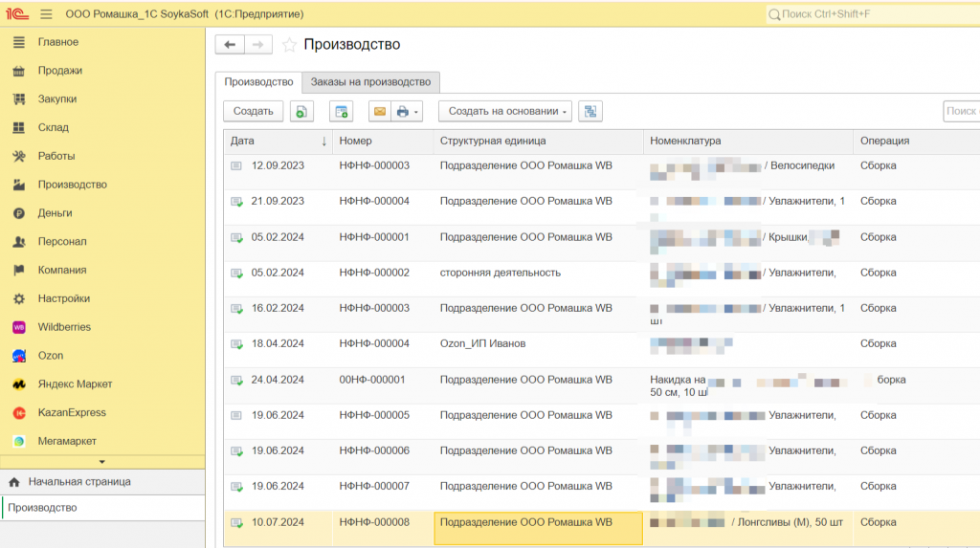Expand the Создать на основании dropdown
980x548 pixels.
[504, 112]
